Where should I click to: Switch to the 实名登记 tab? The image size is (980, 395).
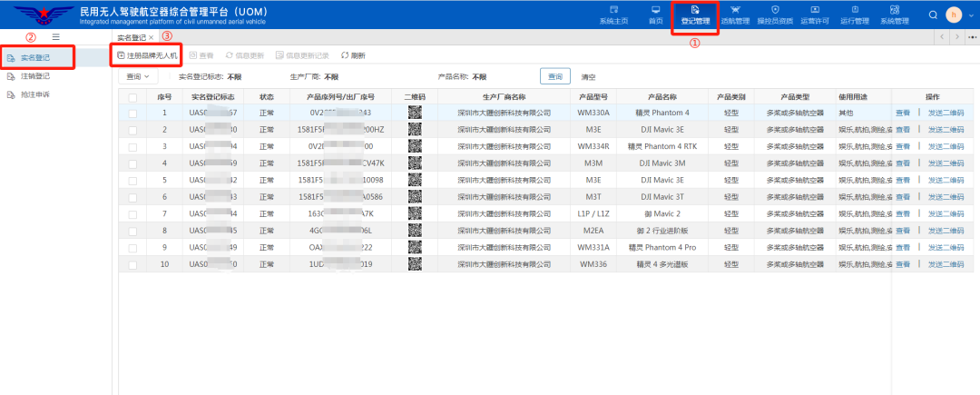[132, 37]
